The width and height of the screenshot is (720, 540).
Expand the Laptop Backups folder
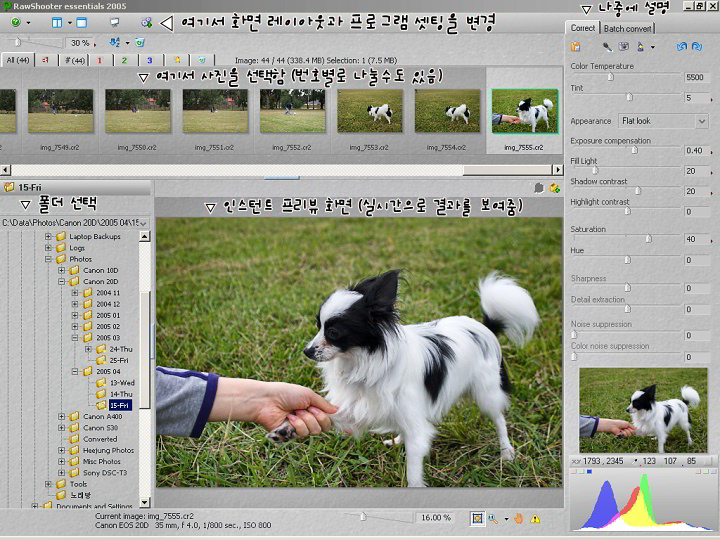coord(48,236)
